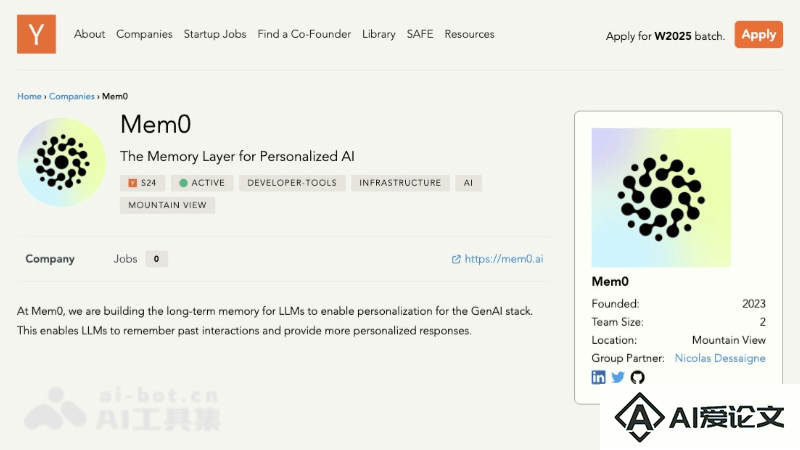This screenshot has width=800, height=450.
Task: Open the https://mem0.ai website link
Action: click(504, 259)
